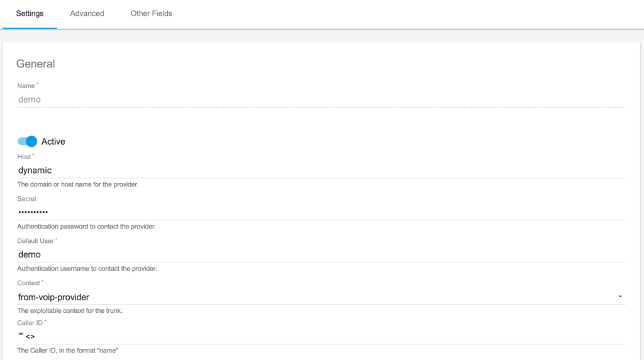This screenshot has width=644, height=360.
Task: Click the General section heading
Action: [x=35, y=64]
